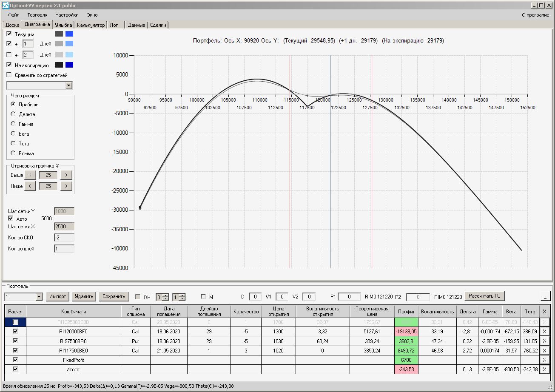The width and height of the screenshot is (555, 392).
Task: Click the X delete icon in RI120000BF0 row
Action: pyautogui.click(x=544, y=331)
